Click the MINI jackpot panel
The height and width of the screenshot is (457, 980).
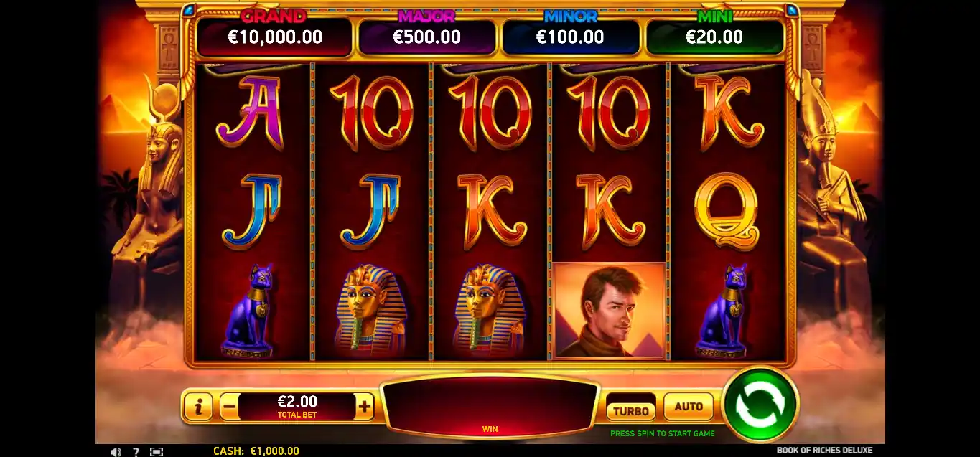[714, 37]
